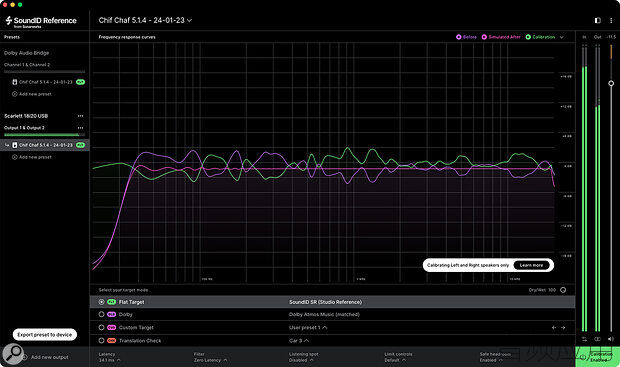
Task: Expand the curve legend dropdown arrow
Action: 561,37
